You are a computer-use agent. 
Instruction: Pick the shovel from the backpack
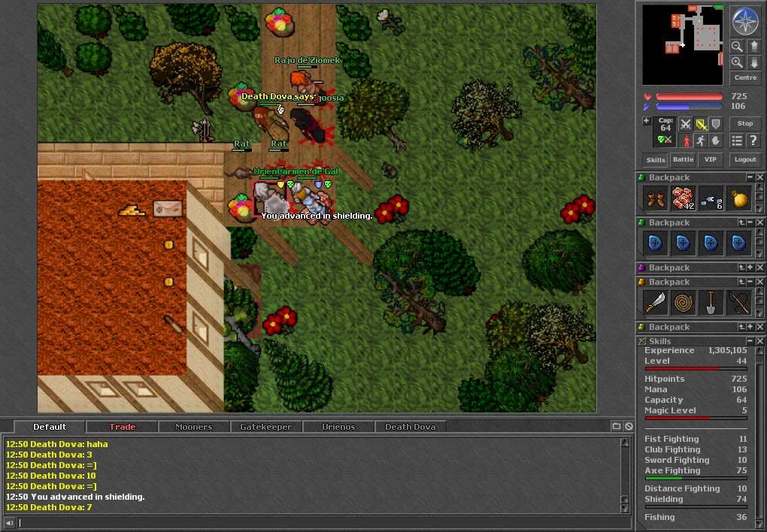coord(711,303)
